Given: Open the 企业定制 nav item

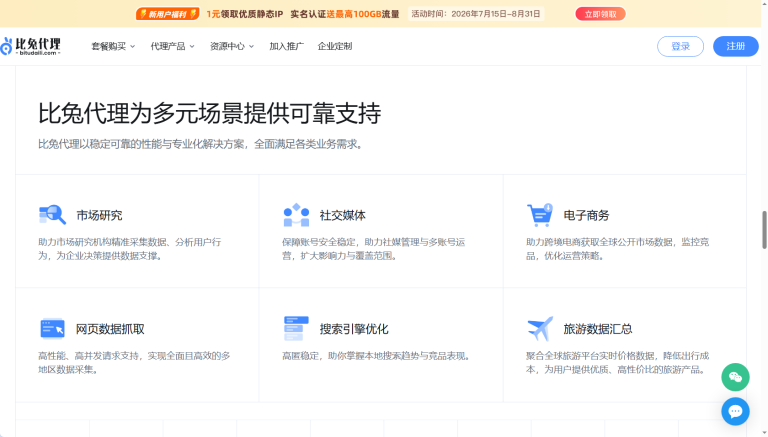Looking at the screenshot, I should tap(335, 46).
